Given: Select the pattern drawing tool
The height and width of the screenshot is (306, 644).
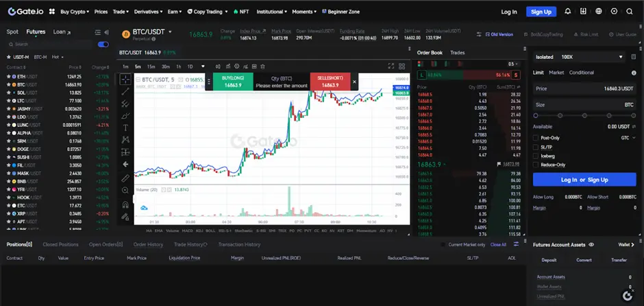Looking at the screenshot, I should (125, 140).
